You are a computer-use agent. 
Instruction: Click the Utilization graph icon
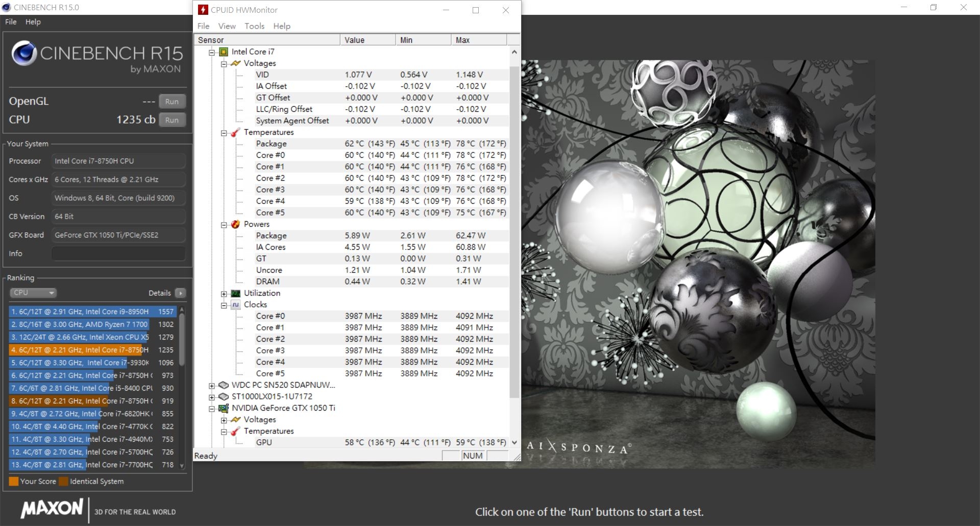point(235,293)
